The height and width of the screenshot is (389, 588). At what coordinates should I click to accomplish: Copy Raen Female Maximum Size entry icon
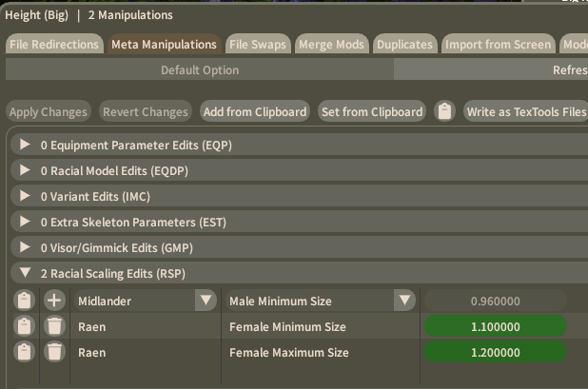[25, 352]
